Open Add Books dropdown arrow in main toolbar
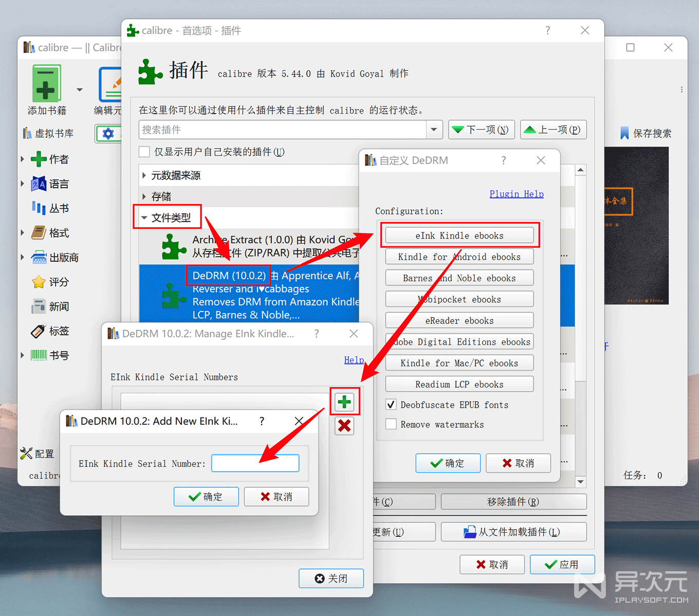Screen dimensions: 699x616 (80, 89)
